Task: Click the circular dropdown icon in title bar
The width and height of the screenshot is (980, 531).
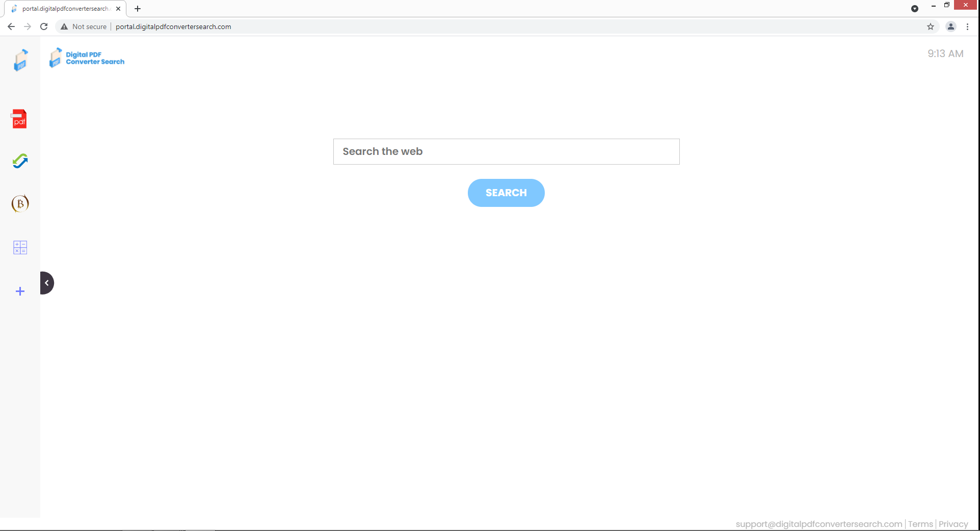Action: click(x=915, y=9)
